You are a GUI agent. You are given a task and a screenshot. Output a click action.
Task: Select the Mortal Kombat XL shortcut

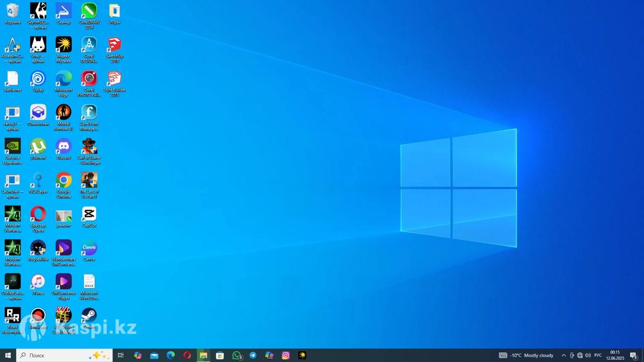(x=63, y=118)
